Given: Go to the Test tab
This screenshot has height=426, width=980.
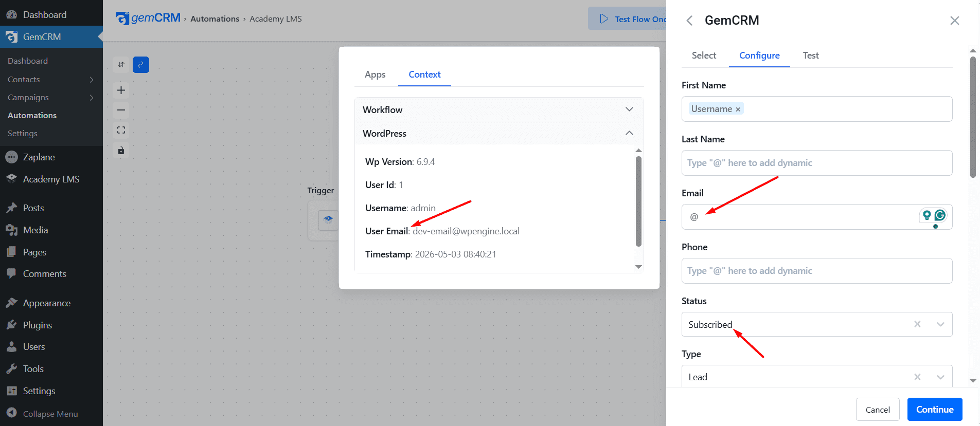Looking at the screenshot, I should [x=811, y=55].
